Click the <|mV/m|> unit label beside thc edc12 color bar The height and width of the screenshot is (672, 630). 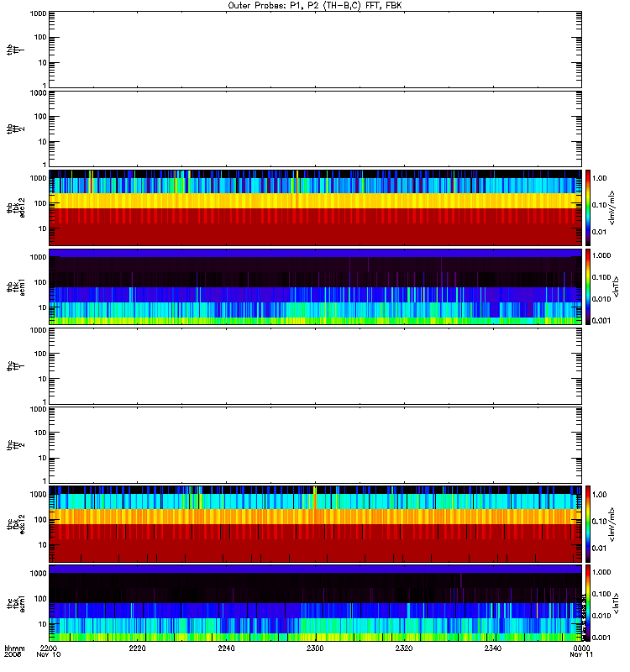pos(612,524)
